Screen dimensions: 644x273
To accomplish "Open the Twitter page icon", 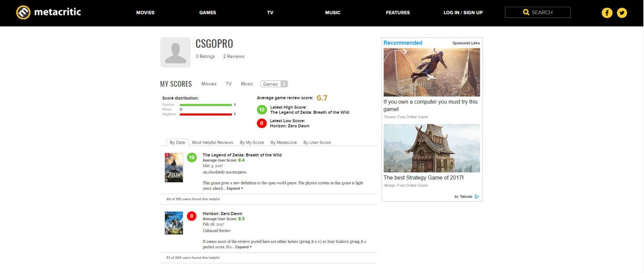I will [x=622, y=13].
